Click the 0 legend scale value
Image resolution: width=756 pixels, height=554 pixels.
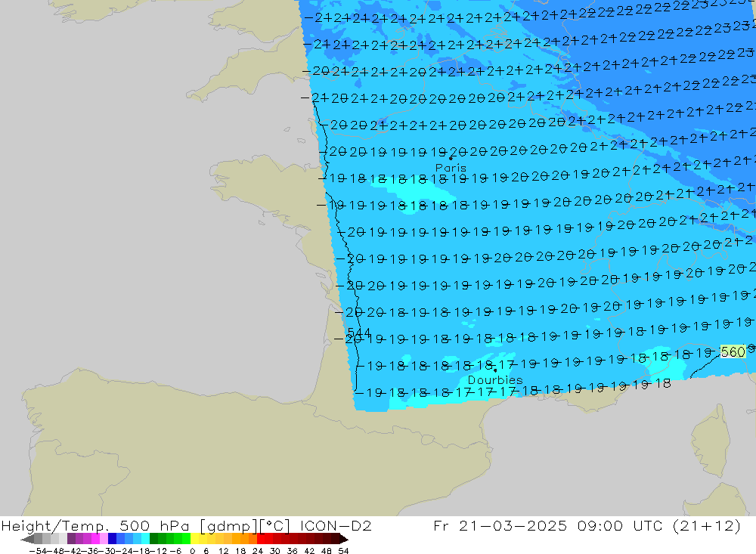point(192,551)
